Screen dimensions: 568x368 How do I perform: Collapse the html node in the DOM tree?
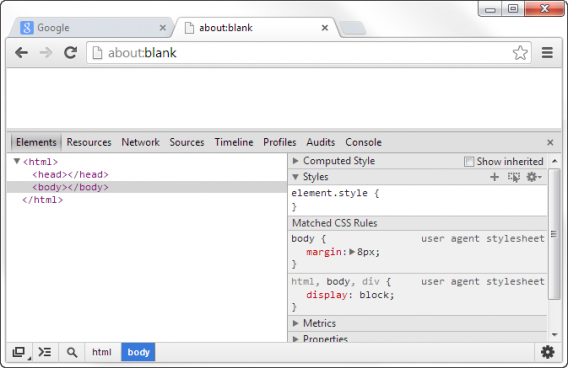(x=17, y=161)
